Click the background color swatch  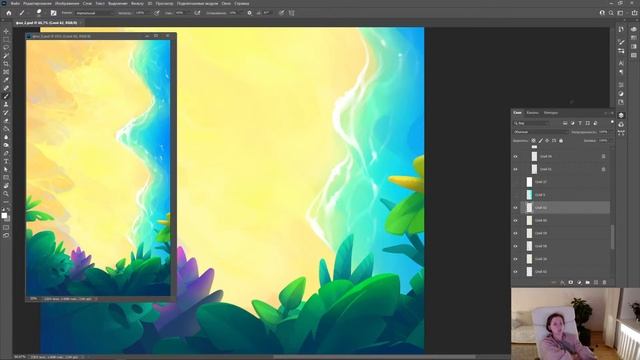7,219
